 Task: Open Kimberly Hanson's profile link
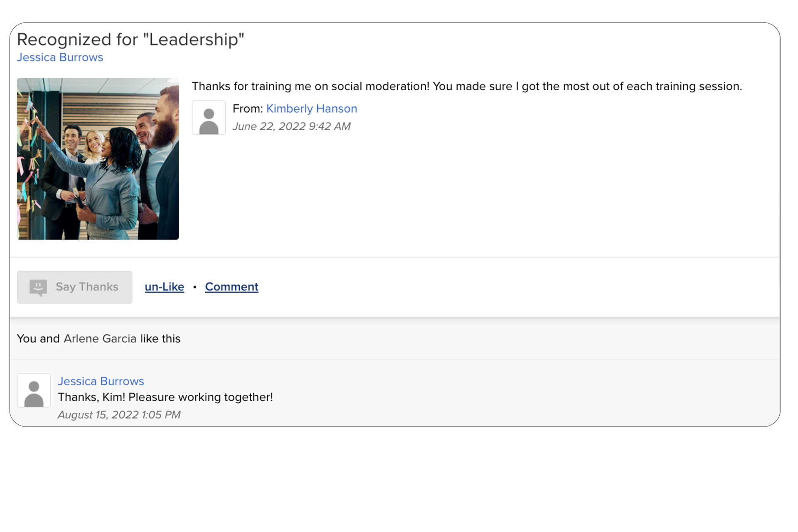pos(311,108)
